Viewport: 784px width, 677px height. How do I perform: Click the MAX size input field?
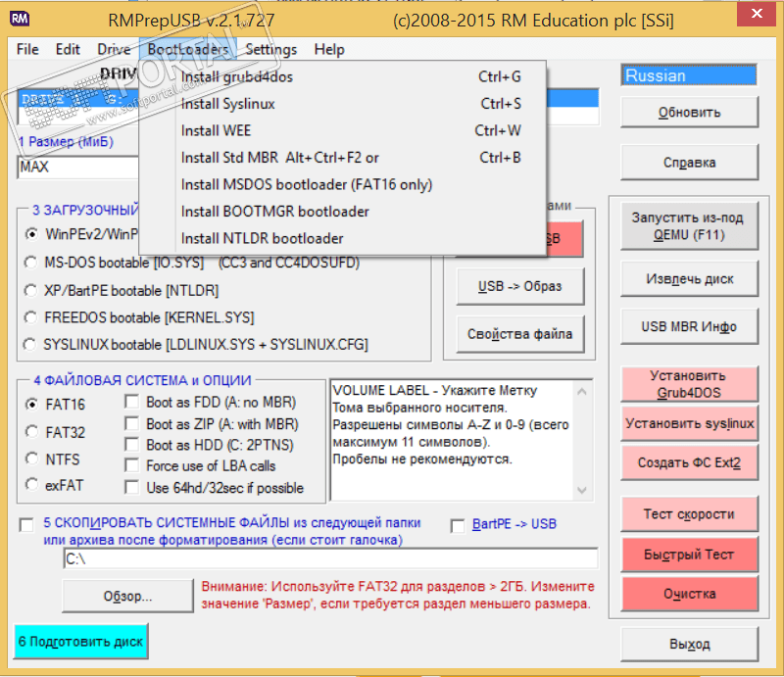pyautogui.click(x=78, y=167)
